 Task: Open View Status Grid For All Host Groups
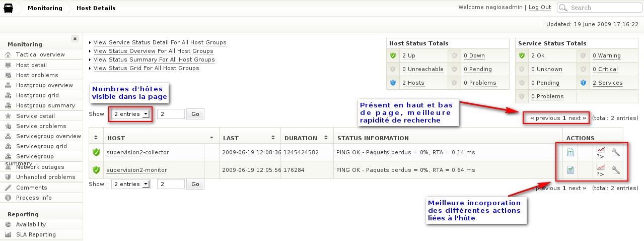pos(146,68)
